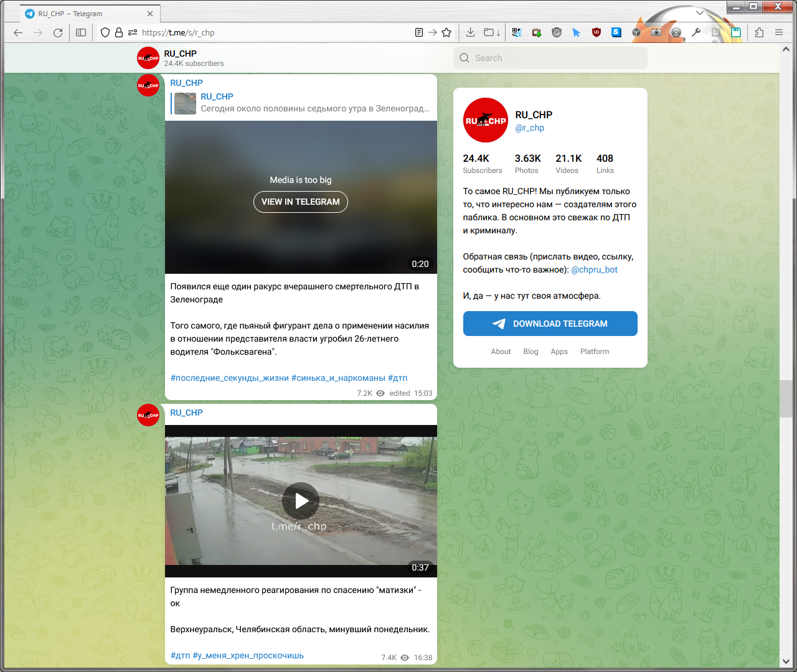Open the extensions puzzle menu

(x=759, y=32)
